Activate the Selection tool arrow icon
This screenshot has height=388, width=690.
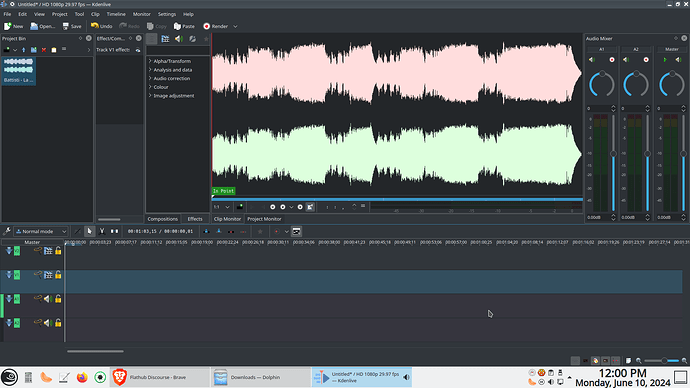tap(89, 231)
